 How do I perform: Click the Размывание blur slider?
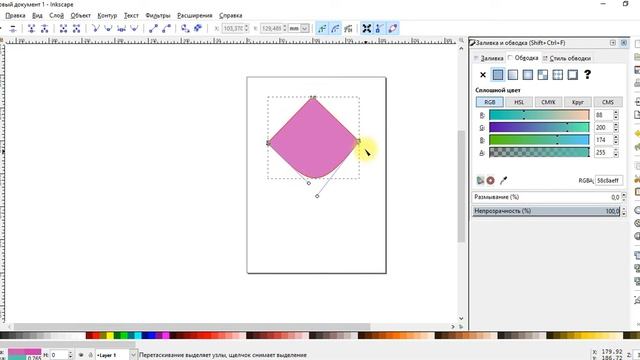(x=546, y=197)
